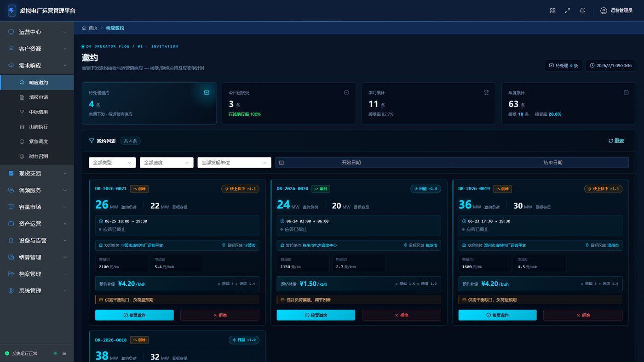Collapse the 需求响应 sidebar section
Screen dimensions: 644x362
coord(37,66)
